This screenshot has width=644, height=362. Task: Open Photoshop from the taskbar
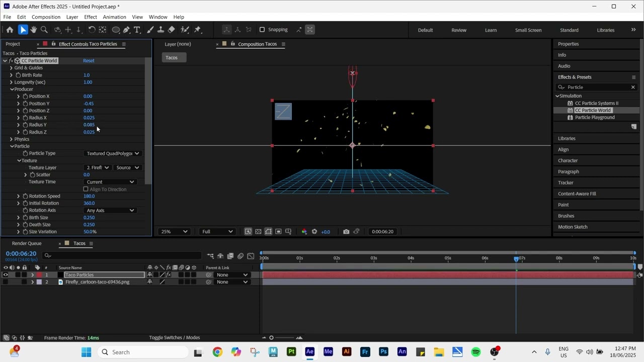click(x=383, y=352)
